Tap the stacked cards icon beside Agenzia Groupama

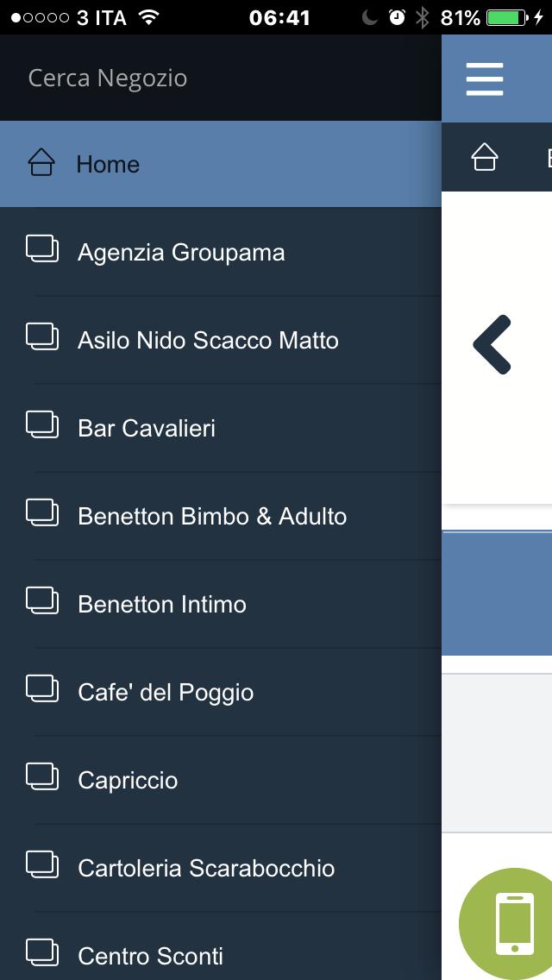(x=42, y=248)
